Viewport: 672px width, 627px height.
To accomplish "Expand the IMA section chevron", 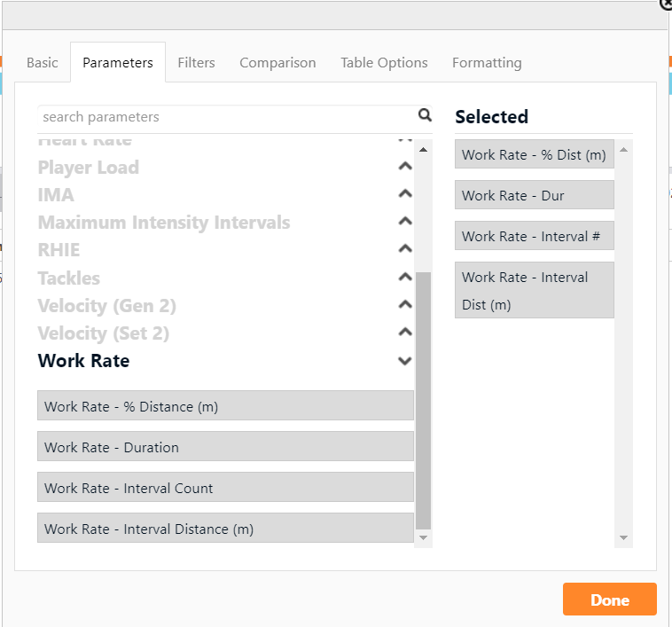I will (405, 193).
